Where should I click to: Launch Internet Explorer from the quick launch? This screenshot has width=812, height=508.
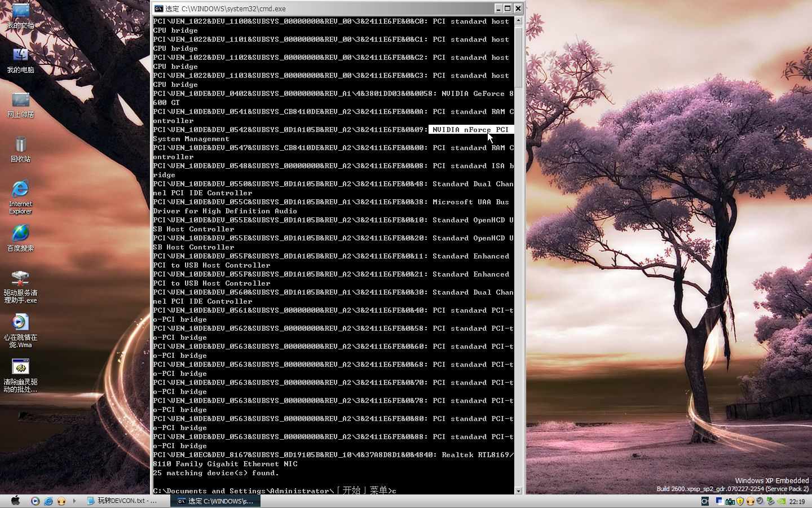pyautogui.click(x=48, y=501)
